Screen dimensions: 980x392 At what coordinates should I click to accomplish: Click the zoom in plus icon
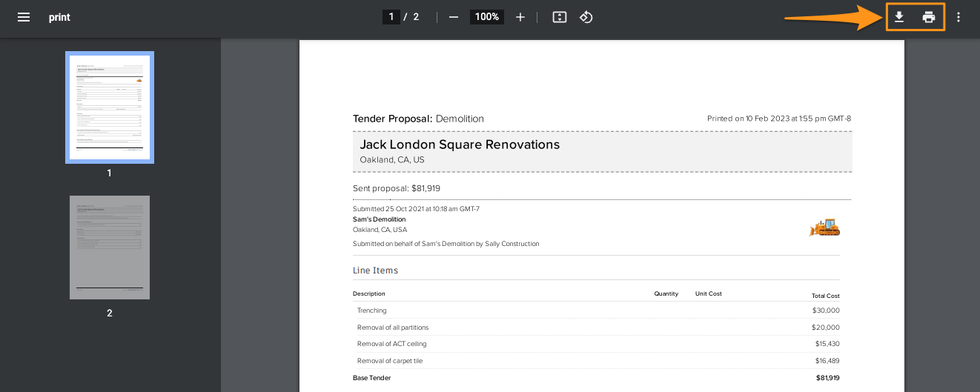[520, 17]
